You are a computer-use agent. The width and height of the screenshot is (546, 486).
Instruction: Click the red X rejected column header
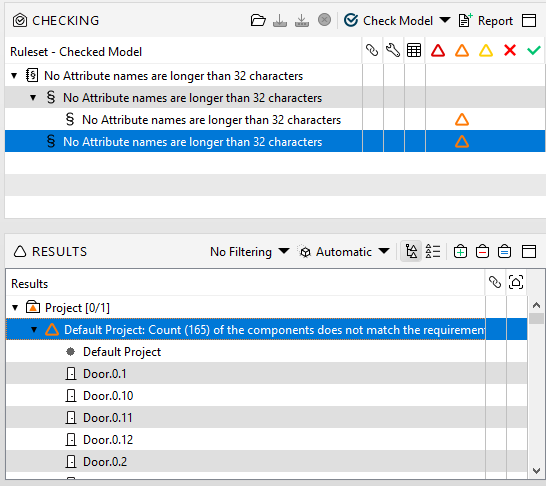tap(510, 50)
